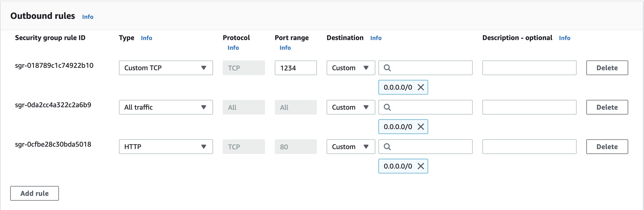Delete the HTTP rule

(x=607, y=147)
